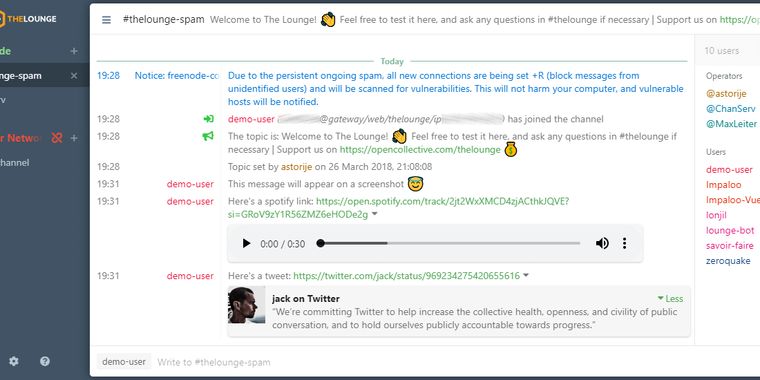Collapse the Spotify link preview
Image resolution: width=760 pixels, height=380 pixels.
click(374, 214)
